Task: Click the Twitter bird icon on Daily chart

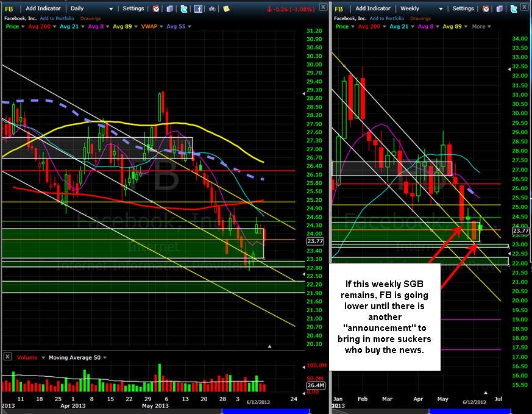Action: tap(184, 9)
